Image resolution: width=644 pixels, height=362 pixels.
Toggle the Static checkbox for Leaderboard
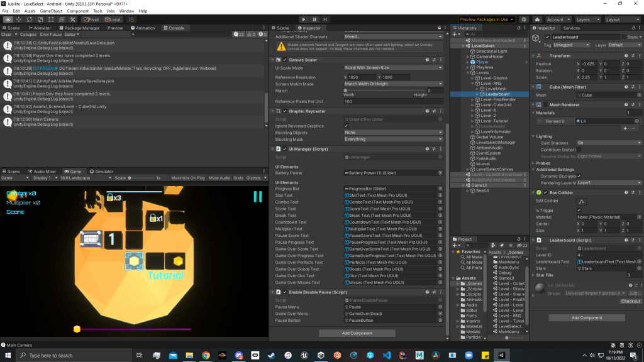pos(623,37)
